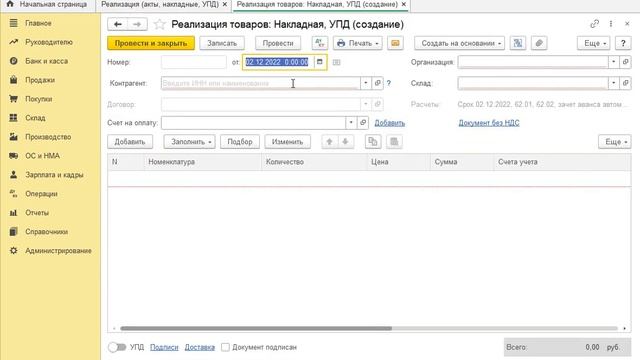
Task: Open the help question-mark button
Action: pyautogui.click(x=623, y=43)
